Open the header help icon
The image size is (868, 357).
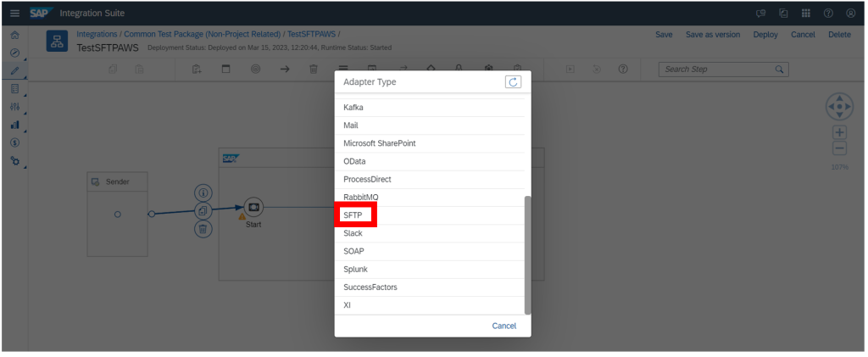[x=828, y=14]
